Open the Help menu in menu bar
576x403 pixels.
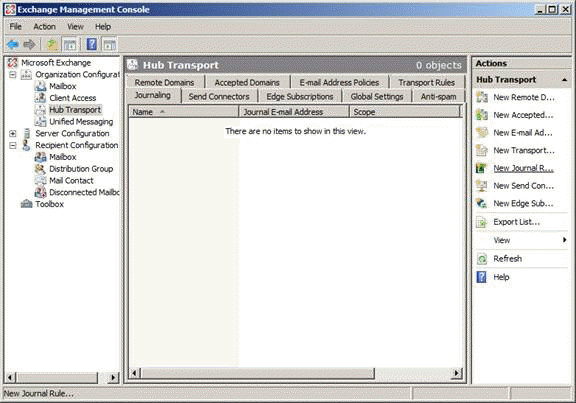point(103,26)
